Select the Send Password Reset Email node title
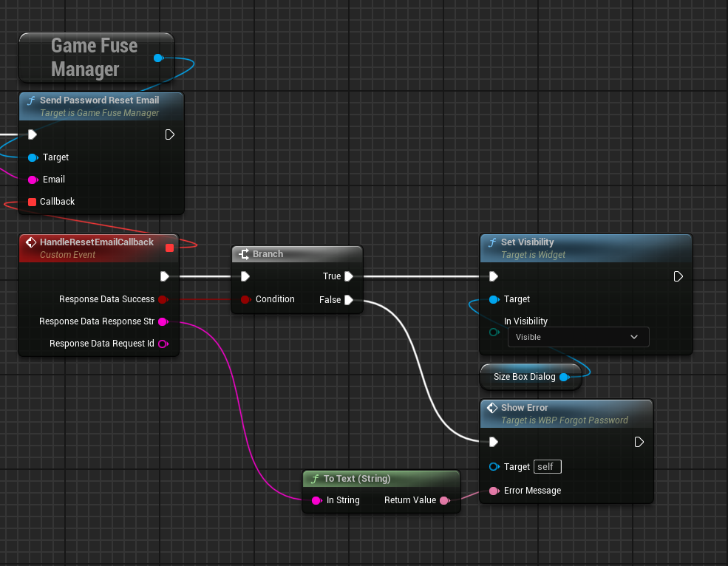This screenshot has height=566, width=728. (x=99, y=100)
